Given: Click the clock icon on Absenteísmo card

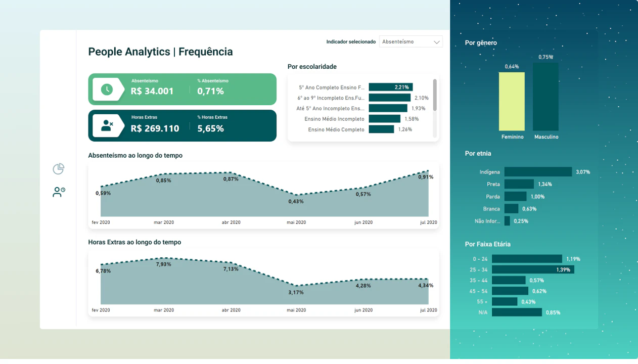Looking at the screenshot, I should [107, 89].
